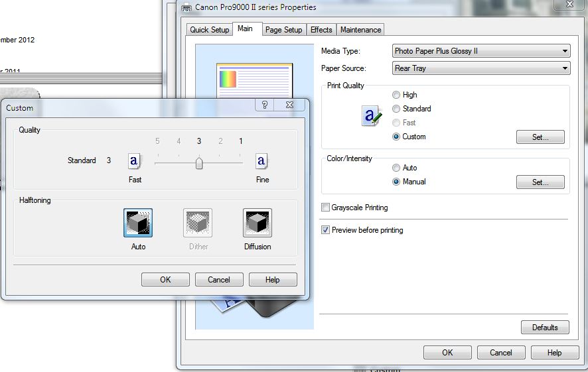
Task: Select Auto halftoning icon
Action: pos(138,223)
